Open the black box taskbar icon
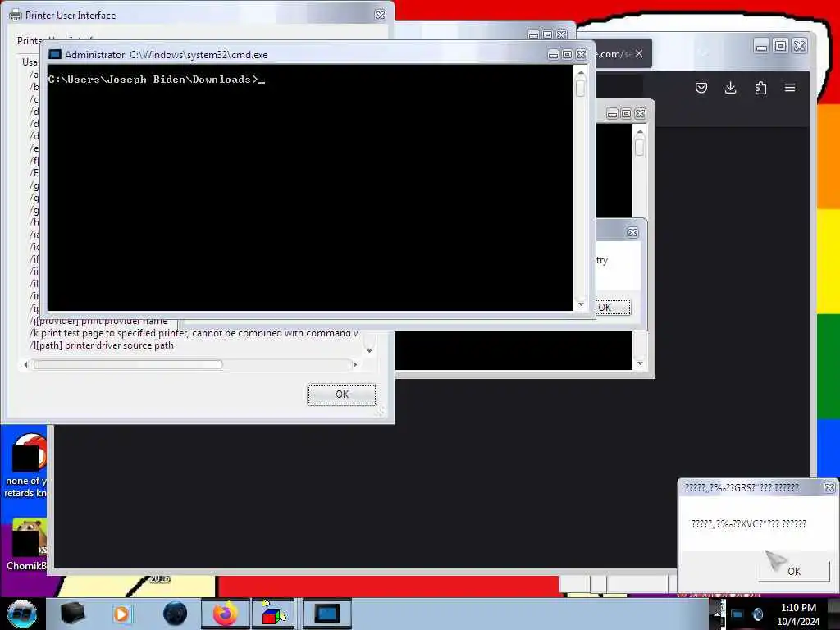The image size is (840, 630). 72,614
